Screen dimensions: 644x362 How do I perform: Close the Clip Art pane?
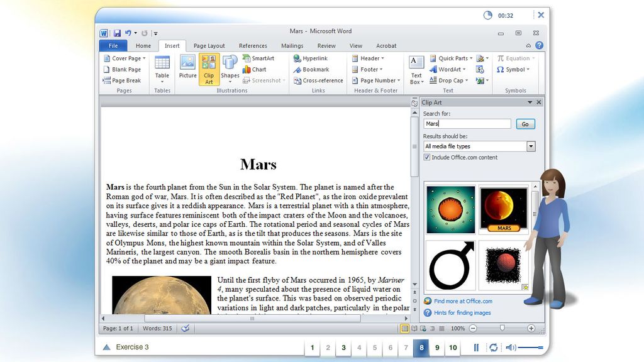539,102
